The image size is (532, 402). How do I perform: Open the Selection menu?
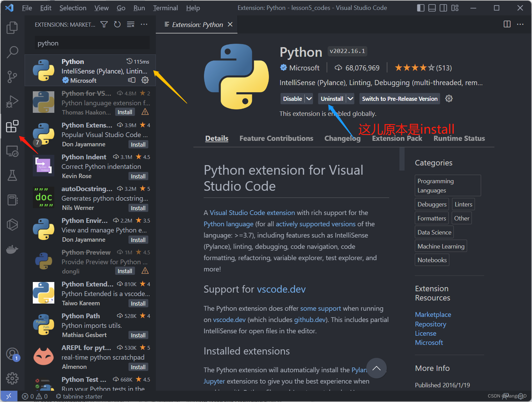tap(73, 8)
